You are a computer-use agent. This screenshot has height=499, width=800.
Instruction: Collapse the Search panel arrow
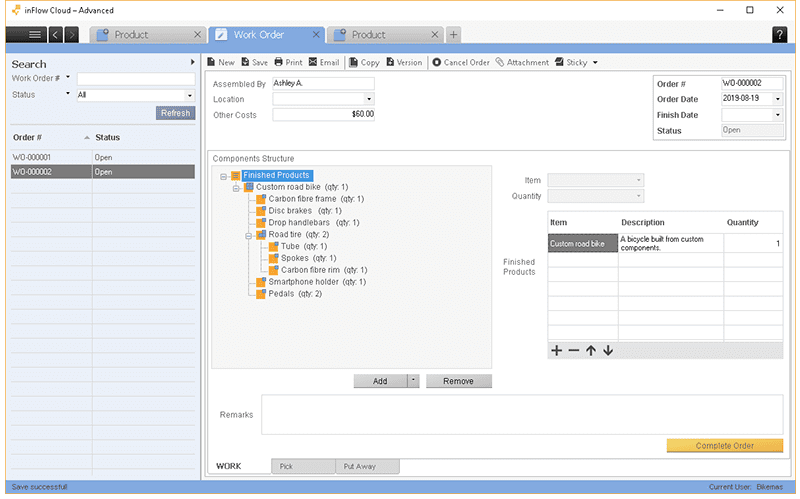[x=192, y=62]
